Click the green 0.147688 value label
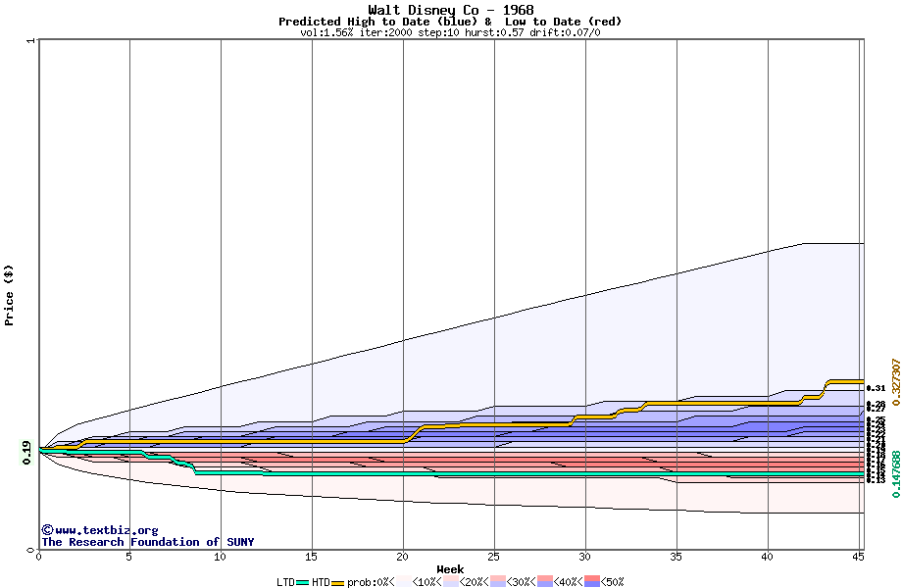 coord(896,474)
